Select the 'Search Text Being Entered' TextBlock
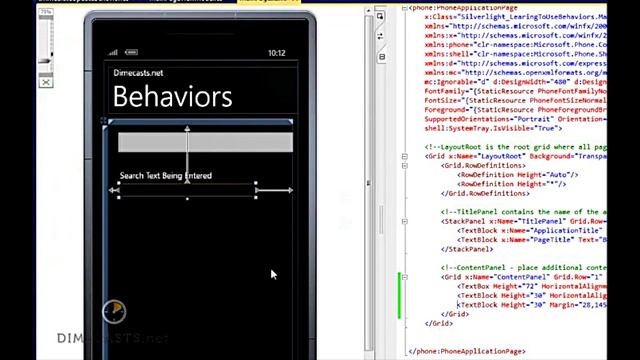 pyautogui.click(x=166, y=176)
